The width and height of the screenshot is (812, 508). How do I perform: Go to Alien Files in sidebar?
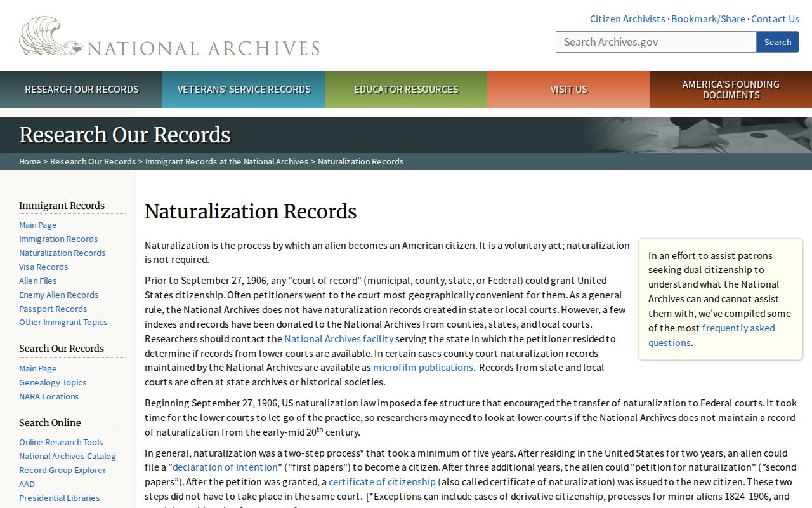[x=38, y=281]
